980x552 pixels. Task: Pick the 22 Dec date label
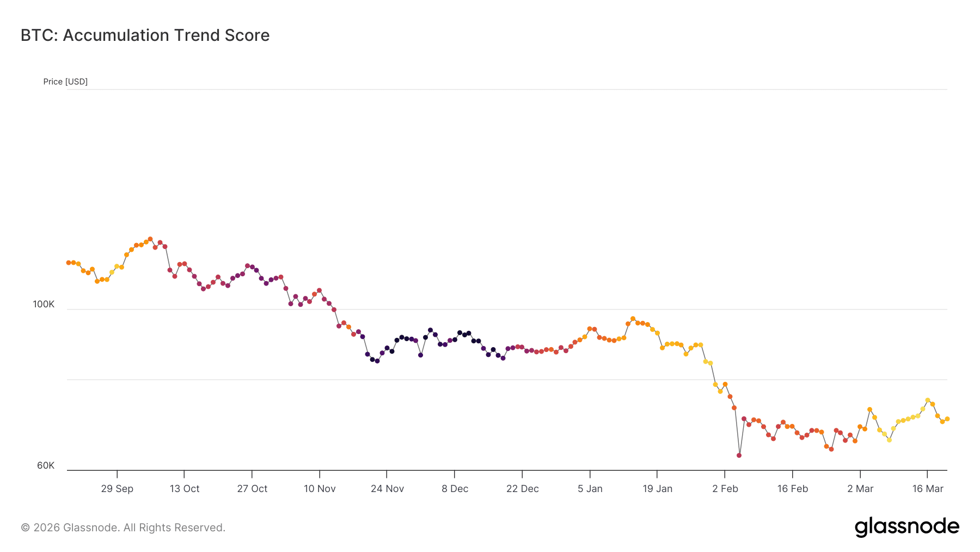point(522,489)
